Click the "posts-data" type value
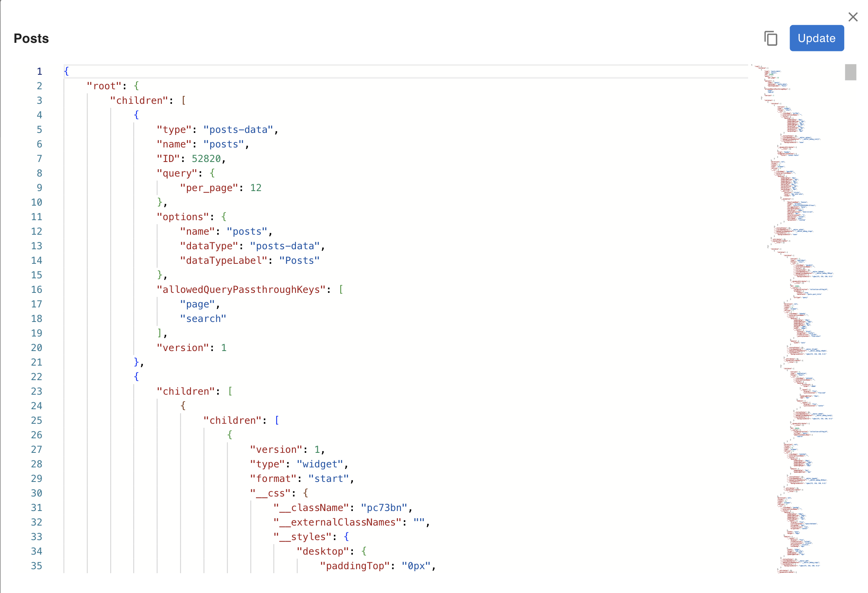The width and height of the screenshot is (868, 593). pyautogui.click(x=238, y=130)
